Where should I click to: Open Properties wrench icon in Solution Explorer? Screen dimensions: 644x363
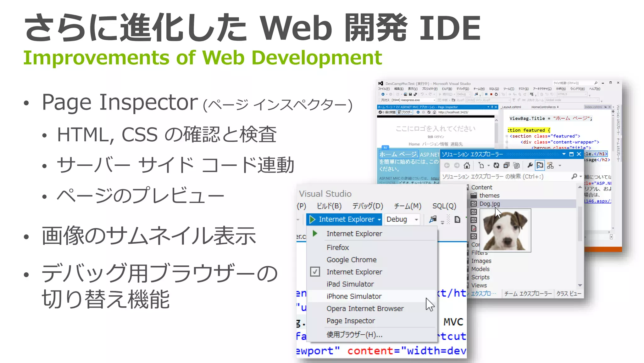(x=530, y=165)
